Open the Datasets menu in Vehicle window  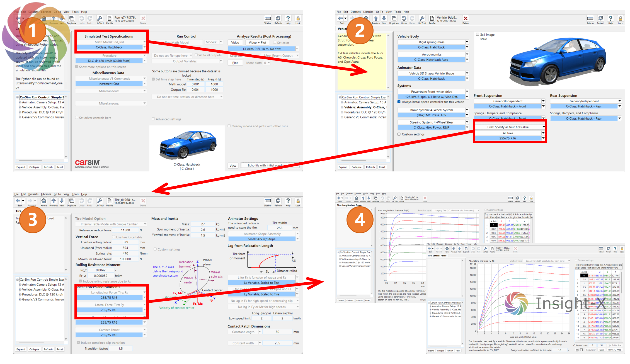(355, 12)
